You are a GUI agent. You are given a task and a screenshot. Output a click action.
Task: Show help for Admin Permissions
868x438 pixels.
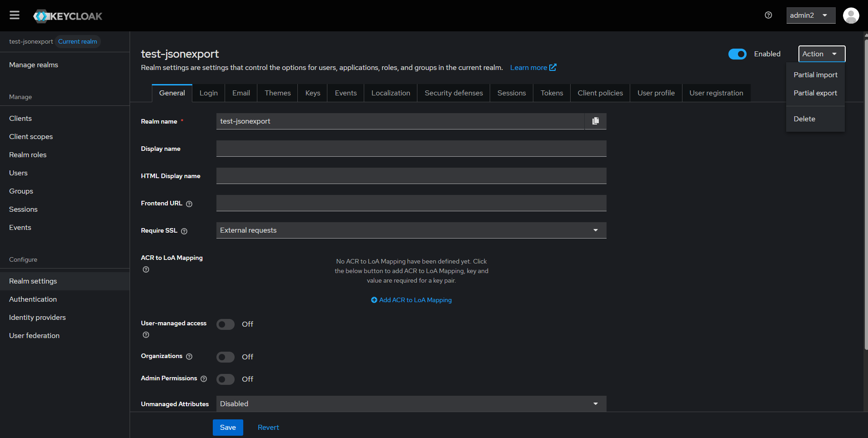point(204,379)
